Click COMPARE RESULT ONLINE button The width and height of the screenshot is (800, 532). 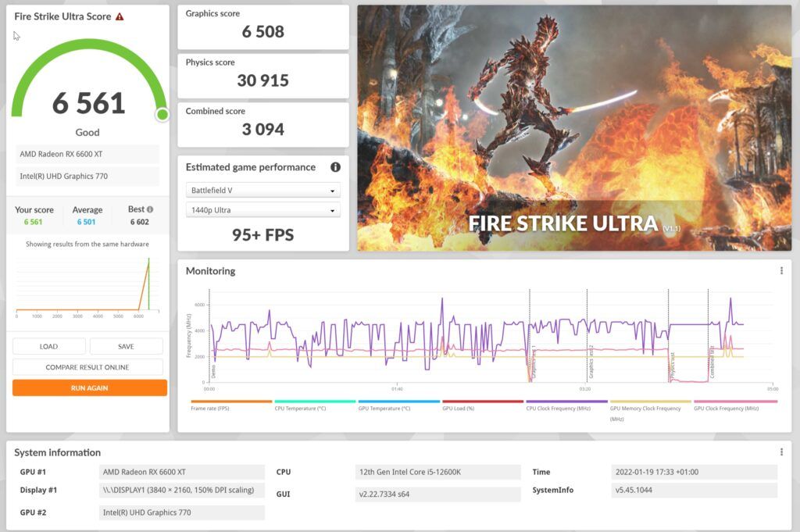click(x=87, y=367)
